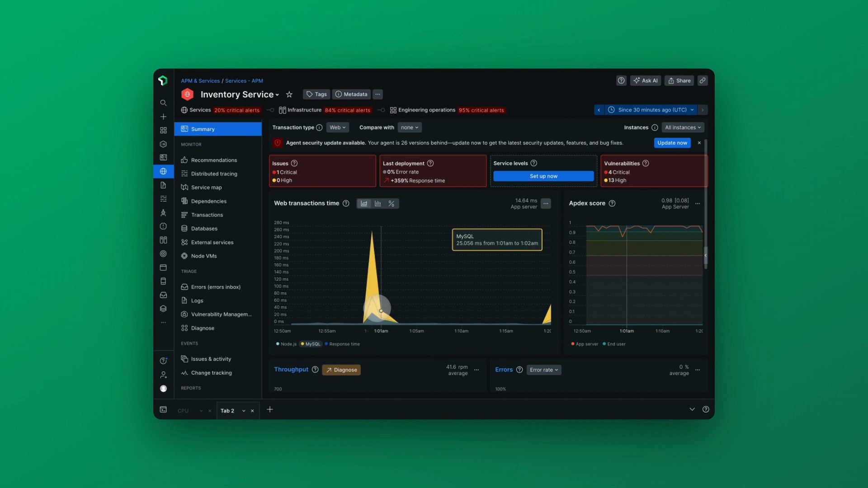Toggle End user series in Apdex legend
Viewport: 868px width, 488px height.
click(x=614, y=344)
